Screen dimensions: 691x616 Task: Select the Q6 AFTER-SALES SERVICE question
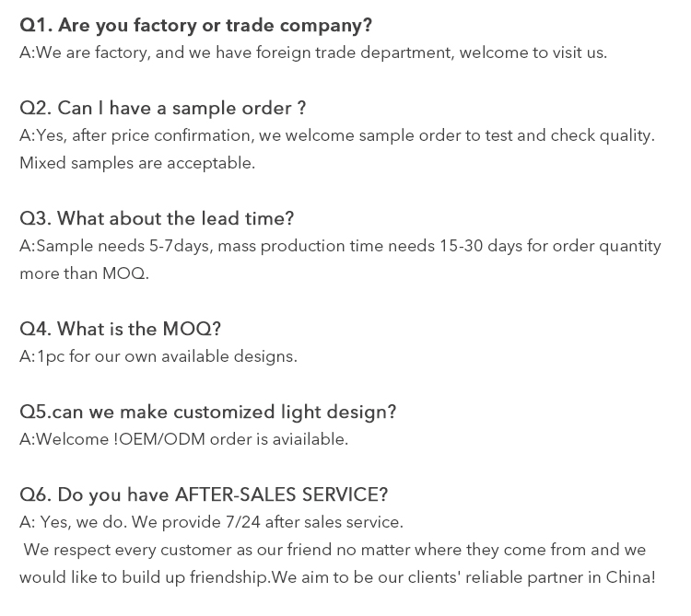(204, 494)
